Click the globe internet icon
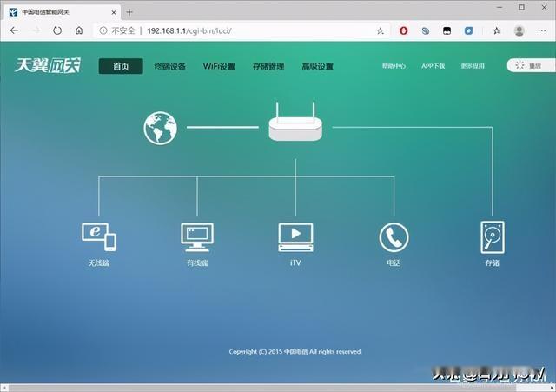This screenshot has width=556, height=392. tap(160, 128)
